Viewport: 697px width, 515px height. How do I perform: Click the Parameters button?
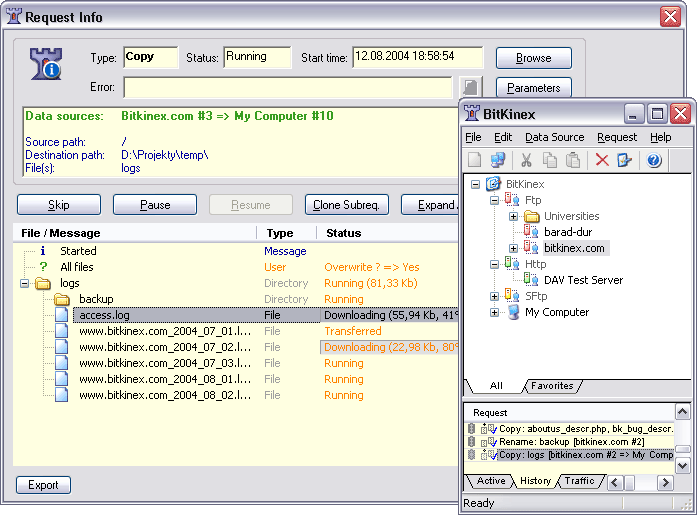coord(533,88)
